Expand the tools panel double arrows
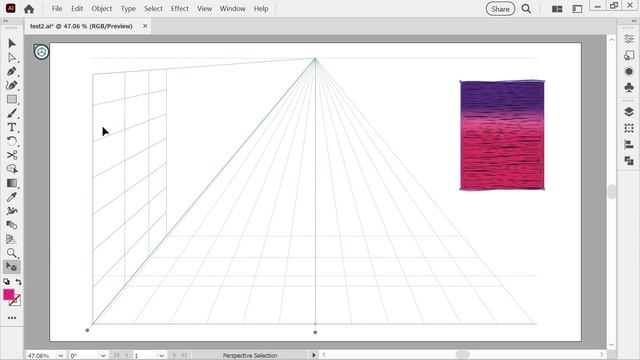 [x=5, y=21]
